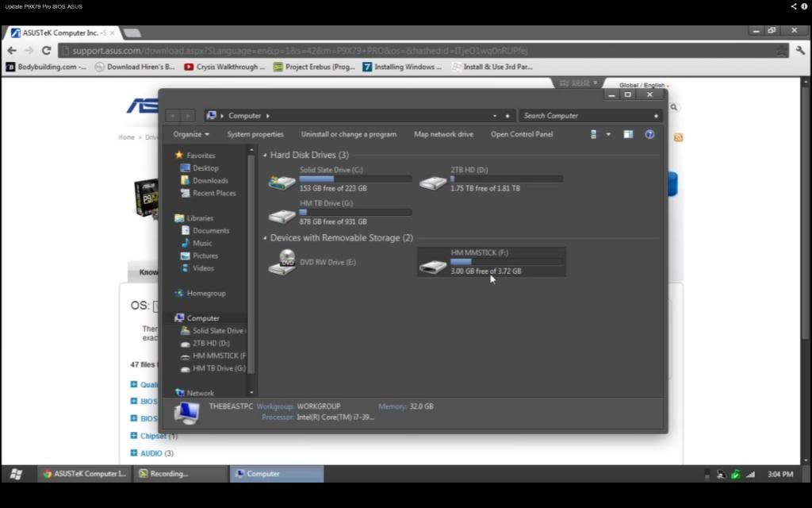The image size is (812, 508).
Task: Expand the Chipset download category
Action: tap(133, 436)
